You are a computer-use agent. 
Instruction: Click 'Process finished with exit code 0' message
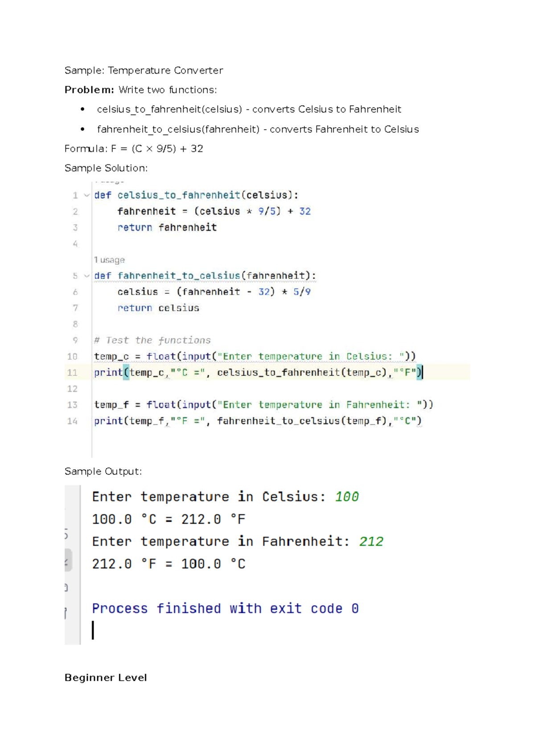225,608
